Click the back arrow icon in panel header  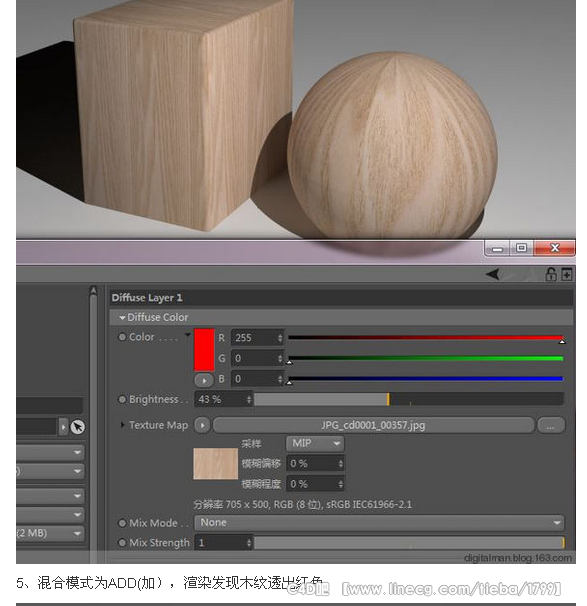click(x=493, y=274)
